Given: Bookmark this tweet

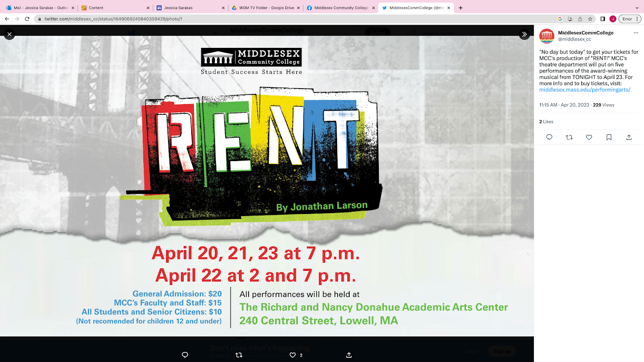Looking at the screenshot, I should pos(609,137).
